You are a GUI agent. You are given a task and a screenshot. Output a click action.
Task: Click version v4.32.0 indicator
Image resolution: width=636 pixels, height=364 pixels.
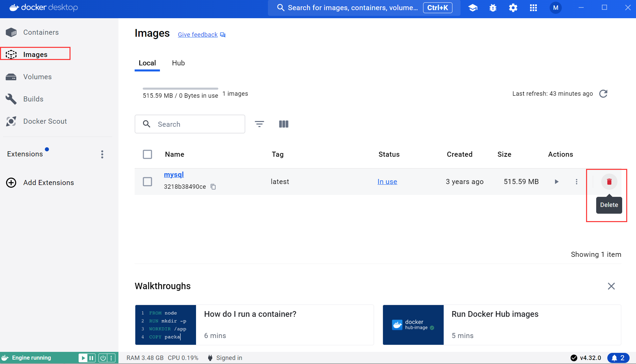coord(586,358)
